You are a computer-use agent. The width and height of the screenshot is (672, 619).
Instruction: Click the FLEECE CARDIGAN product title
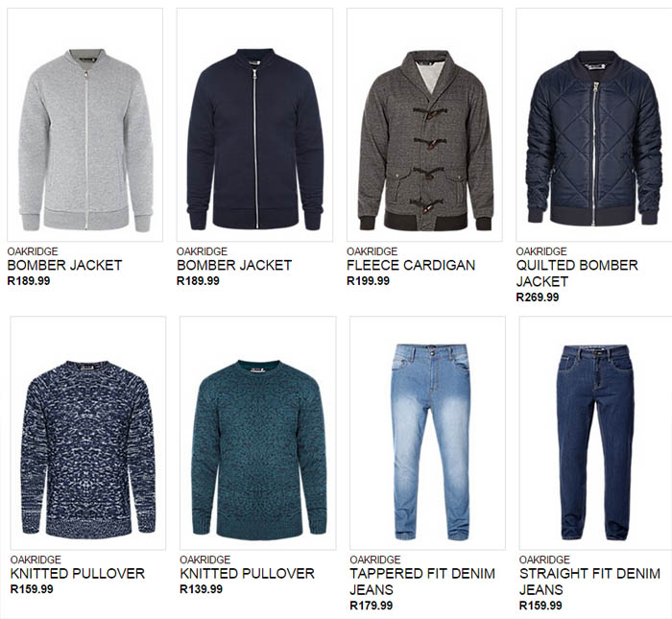tap(411, 265)
